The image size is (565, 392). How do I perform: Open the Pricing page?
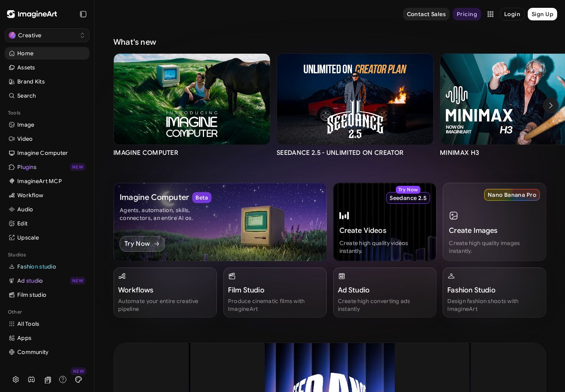(467, 14)
